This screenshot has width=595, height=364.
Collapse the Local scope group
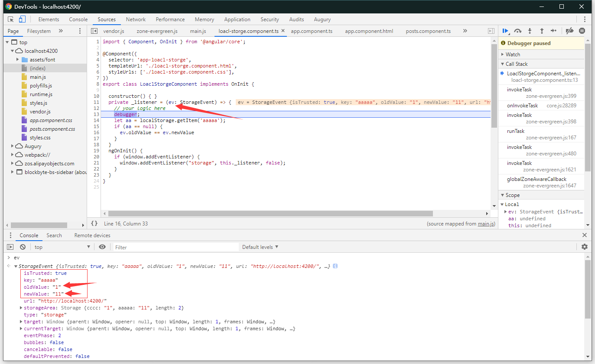[503, 204]
